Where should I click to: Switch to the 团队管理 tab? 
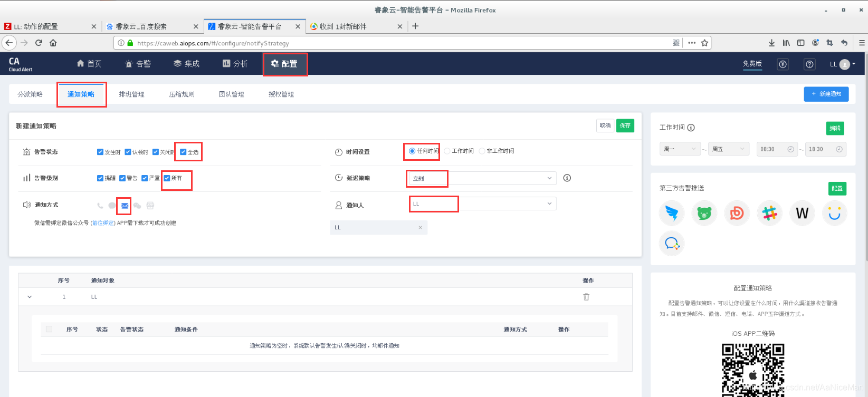[231, 94]
